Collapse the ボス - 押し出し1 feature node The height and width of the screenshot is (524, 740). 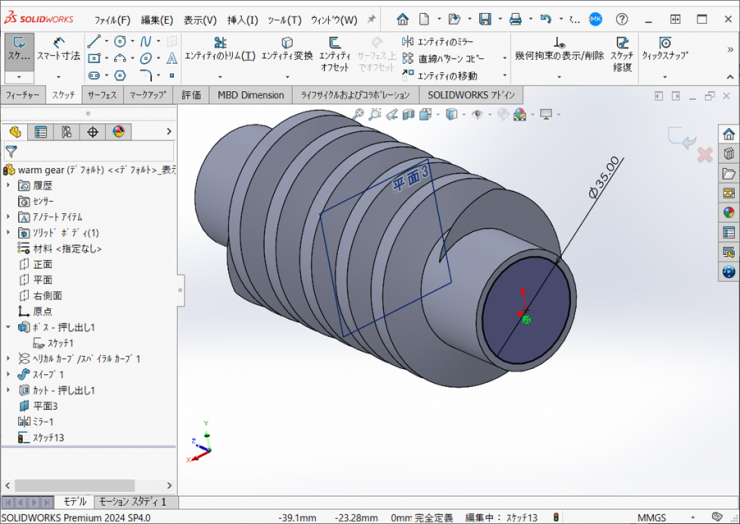tap(9, 327)
